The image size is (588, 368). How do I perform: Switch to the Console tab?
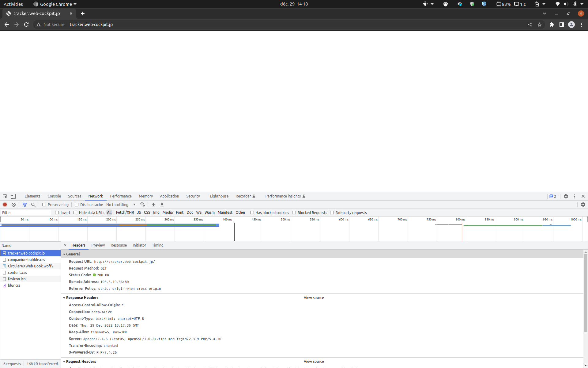pos(54,196)
